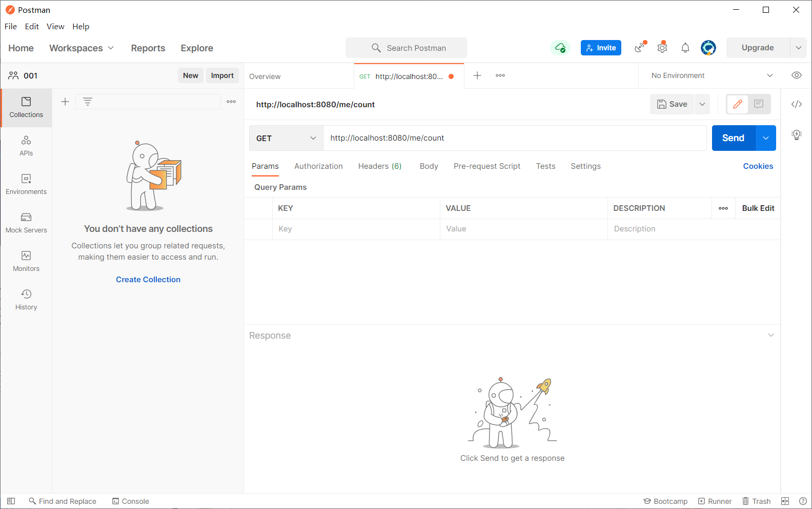The image size is (812, 509).
Task: Open Settings gear icon in header
Action: tap(662, 48)
